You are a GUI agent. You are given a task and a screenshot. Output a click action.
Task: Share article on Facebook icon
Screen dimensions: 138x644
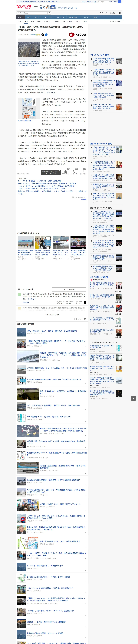[46, 35]
